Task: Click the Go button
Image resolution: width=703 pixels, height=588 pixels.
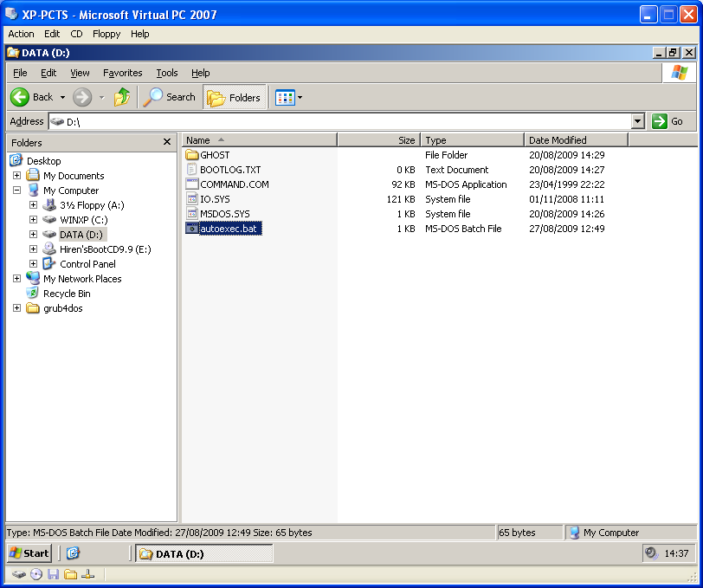Action: click(x=668, y=121)
